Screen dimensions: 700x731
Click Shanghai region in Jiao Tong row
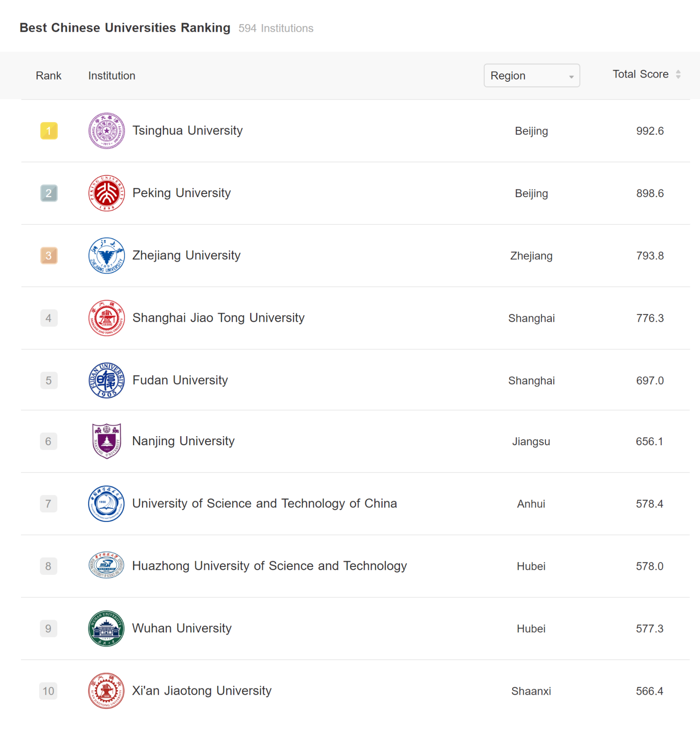(531, 318)
